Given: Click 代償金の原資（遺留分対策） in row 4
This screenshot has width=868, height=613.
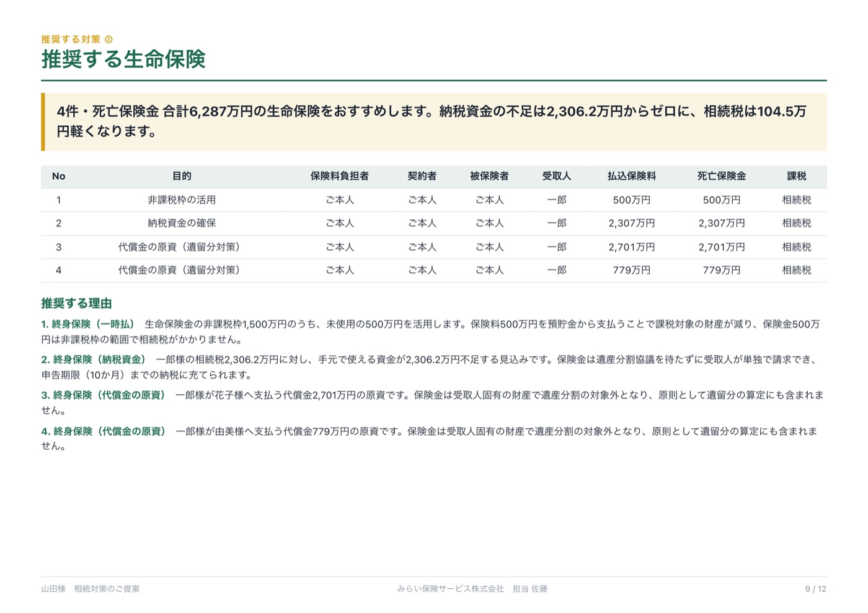Looking at the screenshot, I should (182, 270).
